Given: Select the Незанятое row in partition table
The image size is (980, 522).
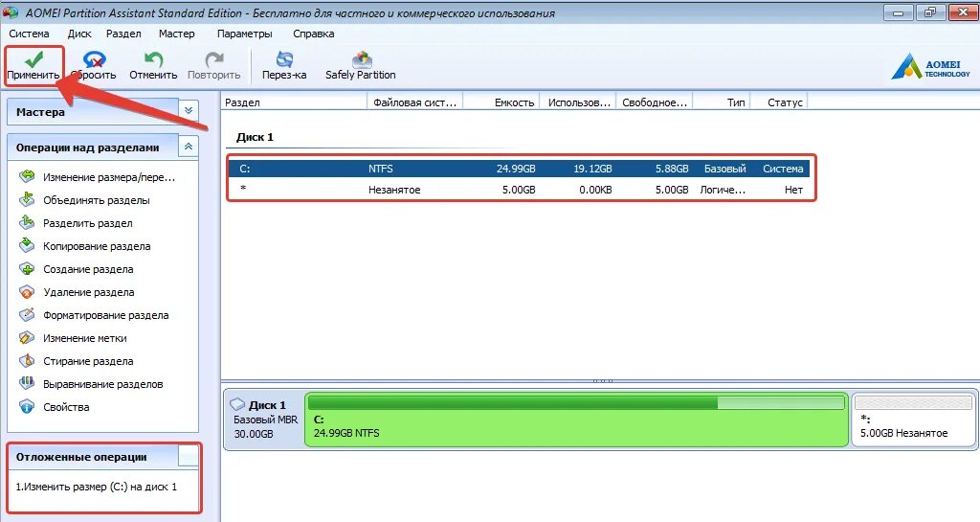Looking at the screenshot, I should pyautogui.click(x=520, y=190).
